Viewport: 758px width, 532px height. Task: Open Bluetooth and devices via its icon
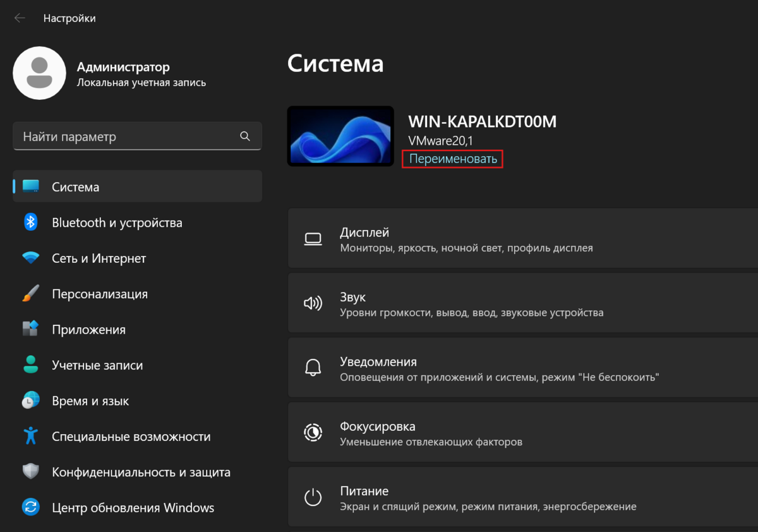coord(30,222)
